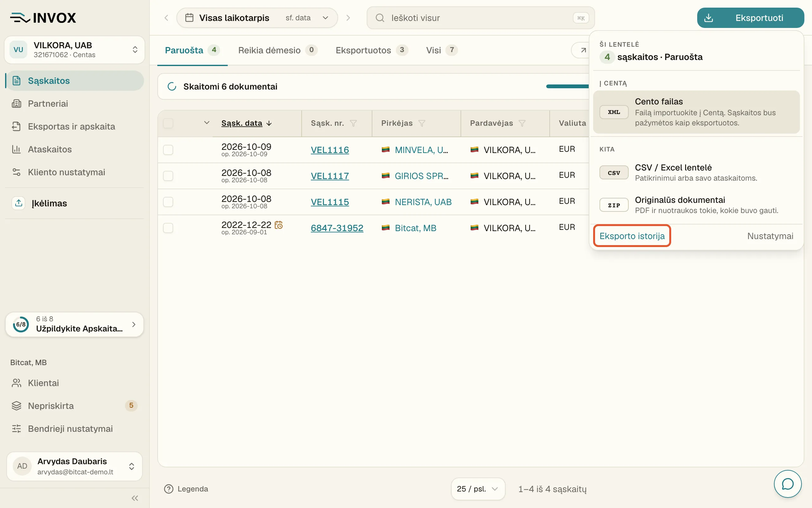Image resolution: width=812 pixels, height=508 pixels.
Task: Click the filter icon on Pardavėjas column
Action: (522, 123)
